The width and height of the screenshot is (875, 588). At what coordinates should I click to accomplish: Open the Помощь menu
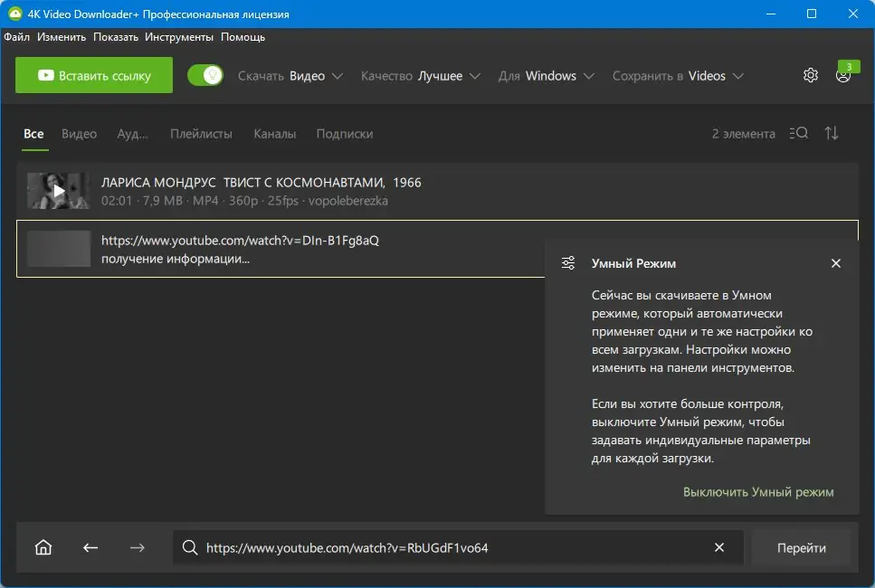(243, 37)
